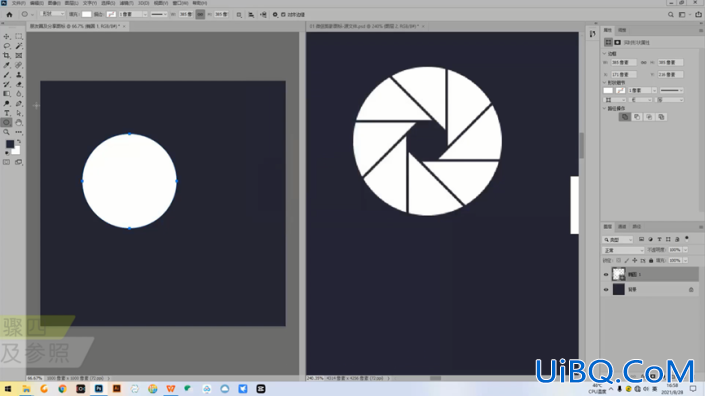Toggle lock all padlock in Layers panel
Image resolution: width=705 pixels, height=396 pixels.
[651, 260]
